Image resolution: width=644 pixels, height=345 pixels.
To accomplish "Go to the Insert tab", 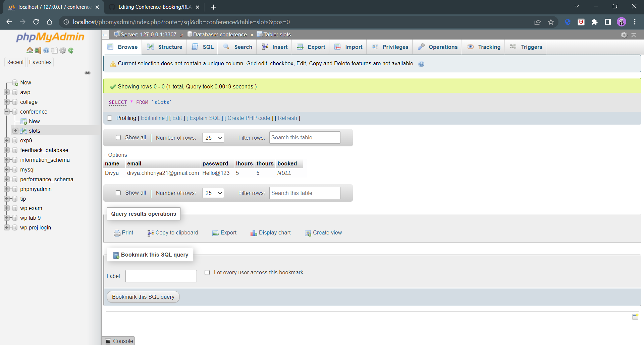I will tap(275, 47).
